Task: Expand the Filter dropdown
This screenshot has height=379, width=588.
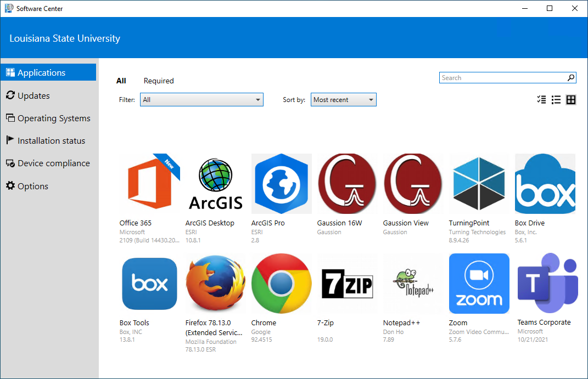Action: click(201, 100)
